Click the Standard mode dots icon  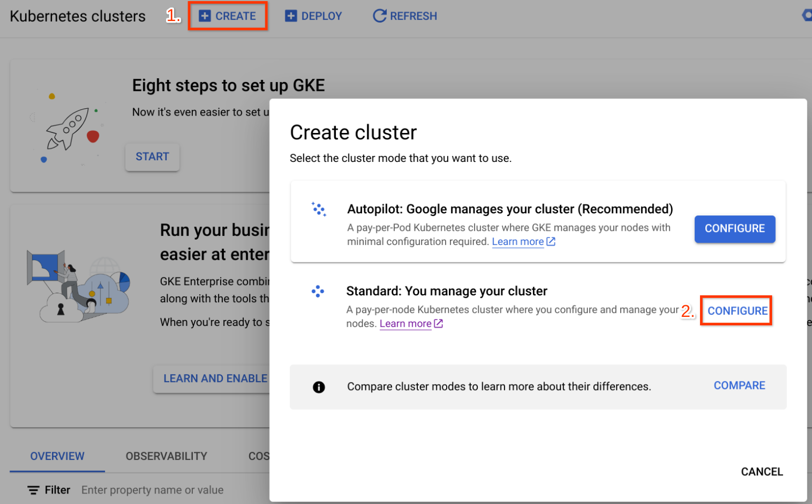pyautogui.click(x=317, y=291)
